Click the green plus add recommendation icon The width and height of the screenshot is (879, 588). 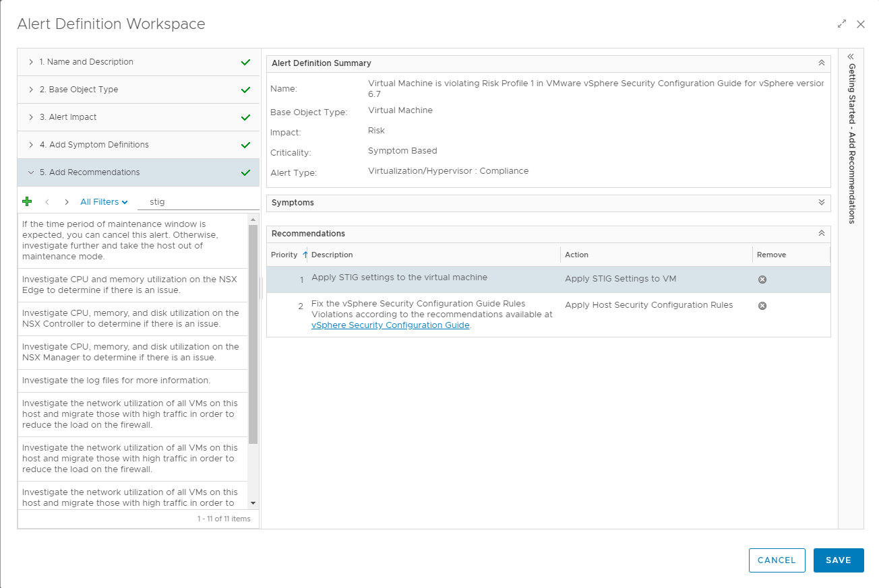27,201
